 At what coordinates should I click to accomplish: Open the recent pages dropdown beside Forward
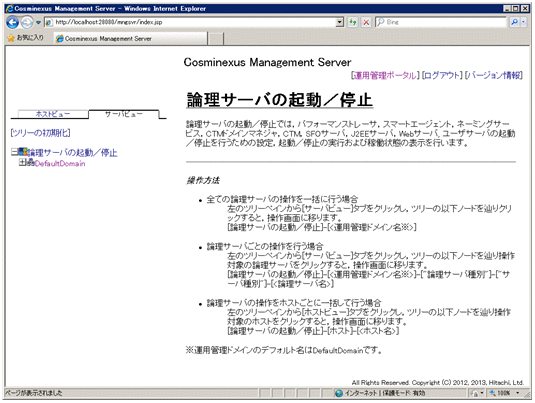[38, 23]
